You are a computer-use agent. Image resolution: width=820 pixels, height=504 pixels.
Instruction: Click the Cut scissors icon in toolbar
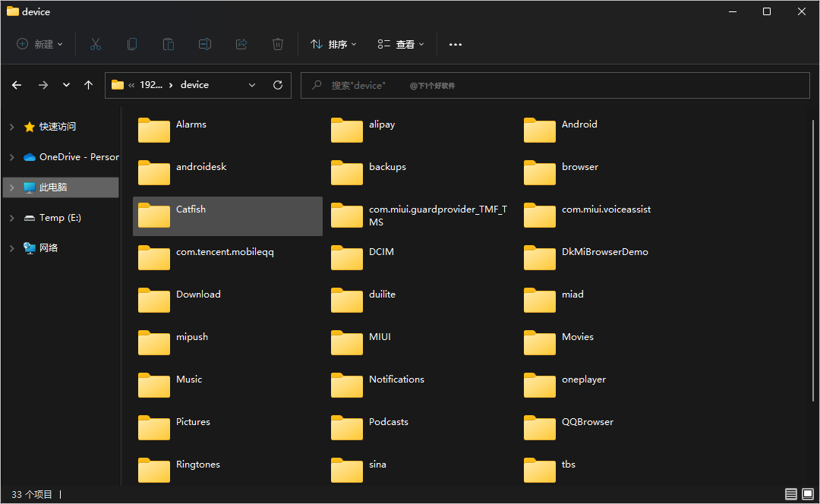pos(96,45)
